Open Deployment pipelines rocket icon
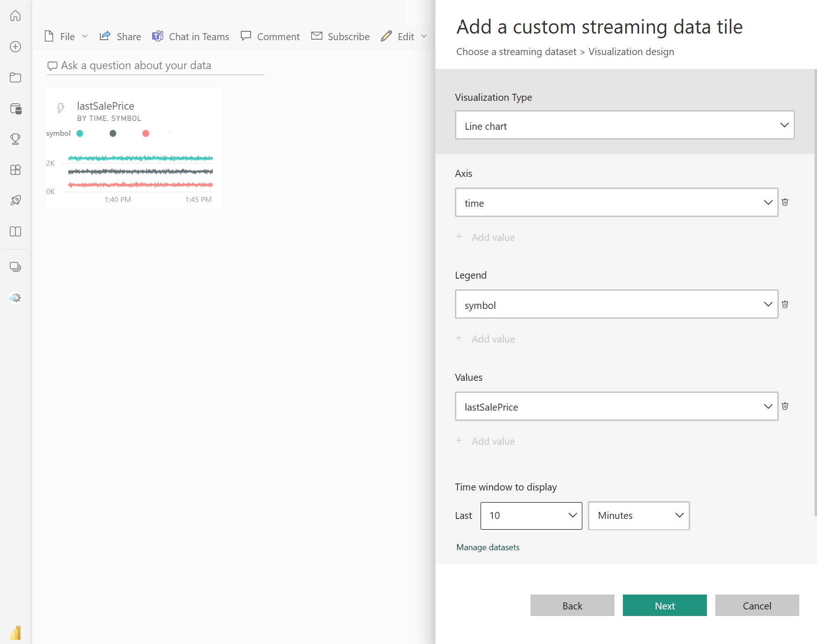817x644 pixels. tap(15, 200)
